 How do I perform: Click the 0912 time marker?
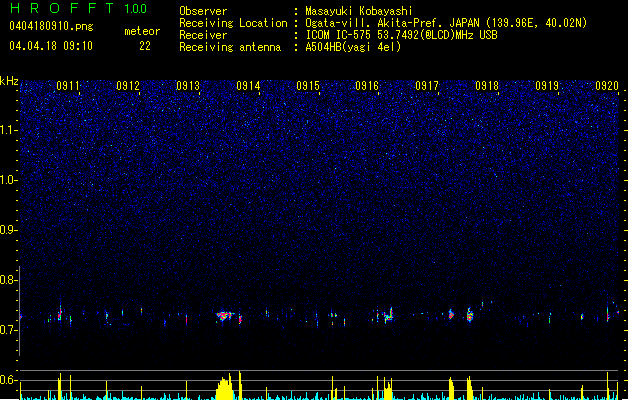pos(128,86)
